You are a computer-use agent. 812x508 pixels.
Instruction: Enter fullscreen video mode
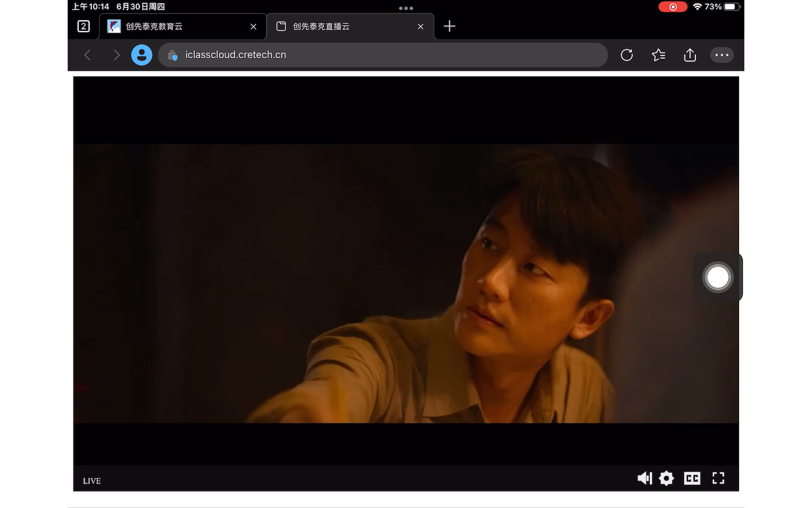(x=718, y=478)
